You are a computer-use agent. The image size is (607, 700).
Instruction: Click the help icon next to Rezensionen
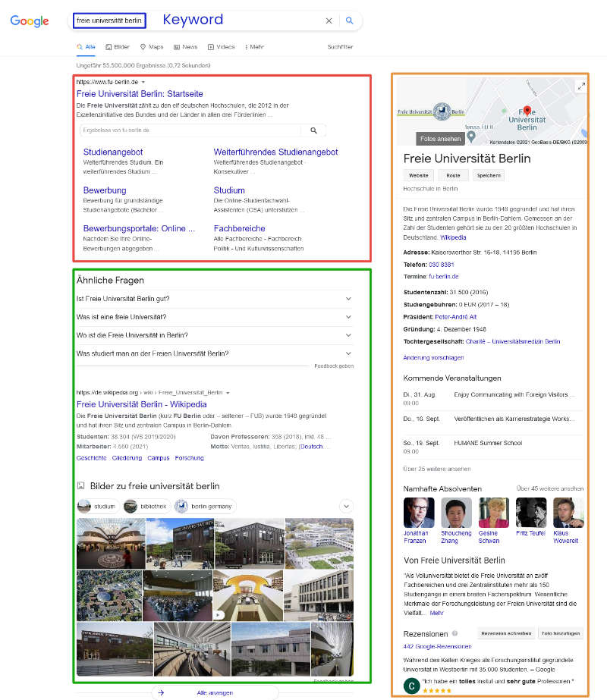(x=454, y=633)
